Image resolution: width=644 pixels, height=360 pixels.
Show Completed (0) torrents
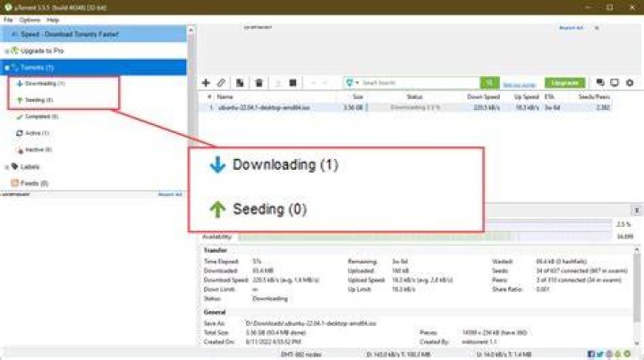pos(41,116)
